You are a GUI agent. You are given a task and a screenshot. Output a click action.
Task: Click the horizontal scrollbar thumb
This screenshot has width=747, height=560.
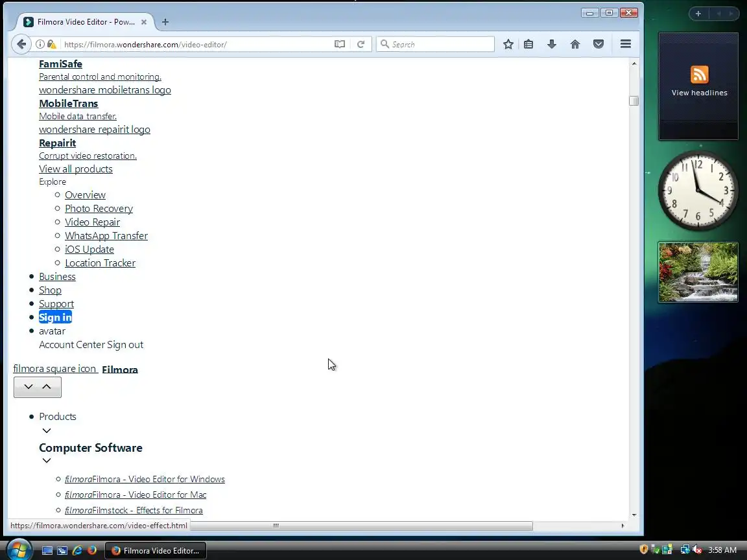pyautogui.click(x=361, y=526)
